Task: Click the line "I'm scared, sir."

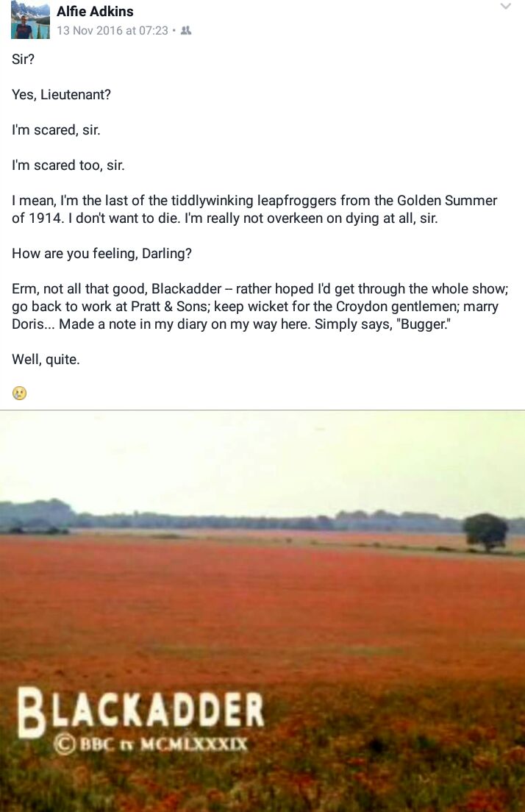Action: click(56, 130)
